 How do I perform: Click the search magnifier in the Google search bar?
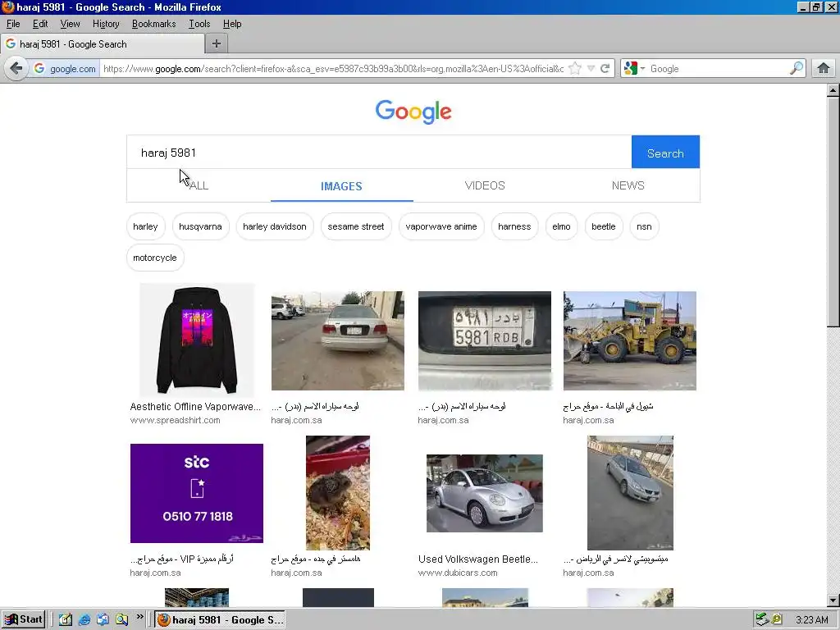(x=797, y=69)
